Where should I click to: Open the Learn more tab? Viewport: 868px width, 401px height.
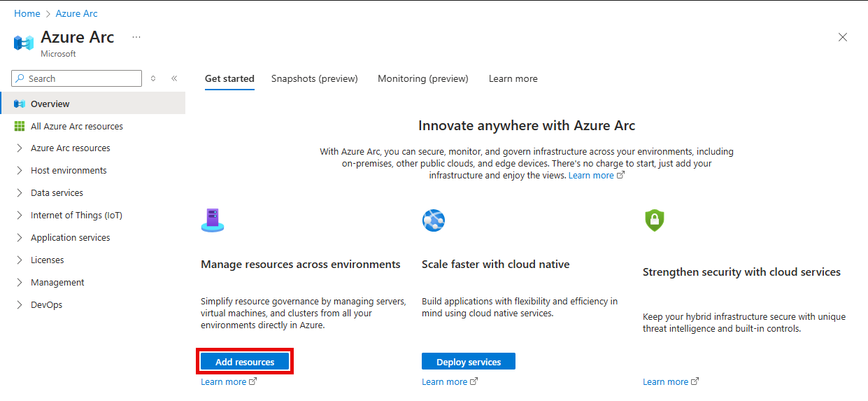tap(513, 78)
